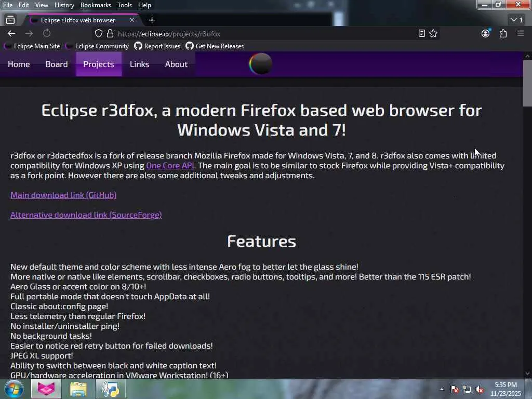Open a new tab with plus button
The image size is (532, 399).
152,20
